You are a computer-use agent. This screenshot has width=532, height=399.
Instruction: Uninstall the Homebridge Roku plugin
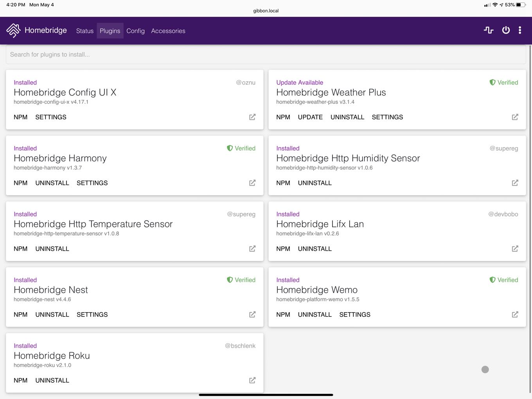pyautogui.click(x=52, y=380)
